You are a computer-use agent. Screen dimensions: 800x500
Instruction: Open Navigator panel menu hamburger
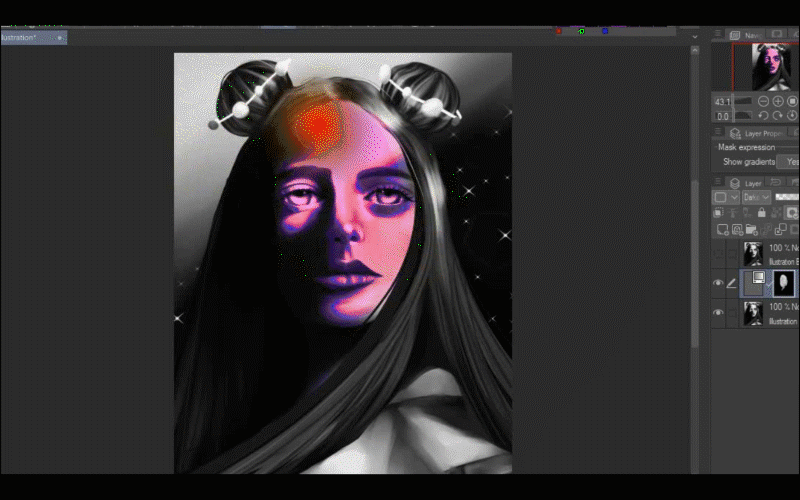point(718,34)
